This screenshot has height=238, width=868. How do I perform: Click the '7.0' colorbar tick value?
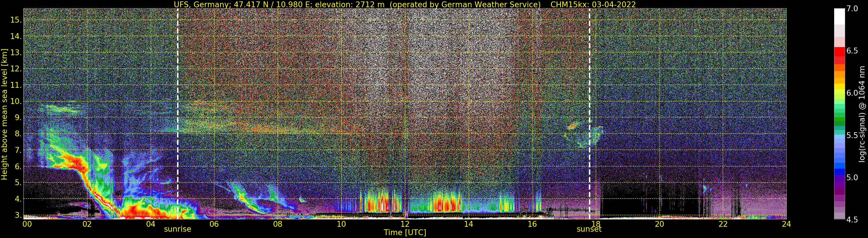852,9
